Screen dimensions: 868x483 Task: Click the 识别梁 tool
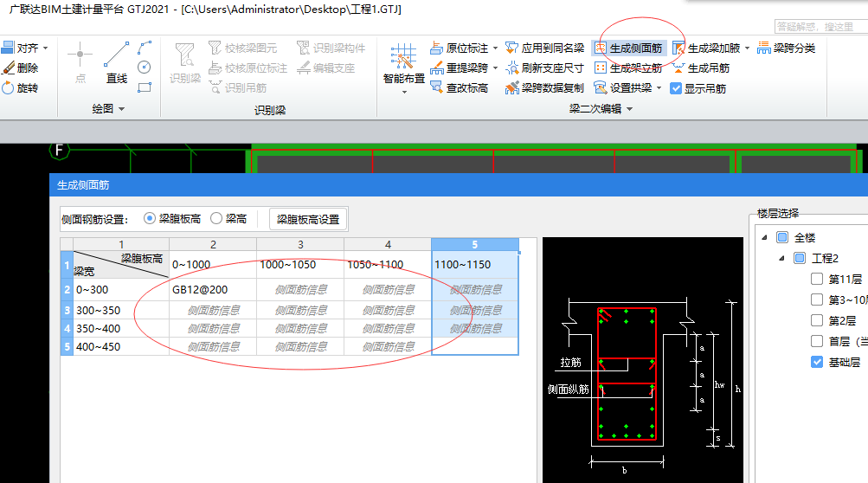(185, 63)
